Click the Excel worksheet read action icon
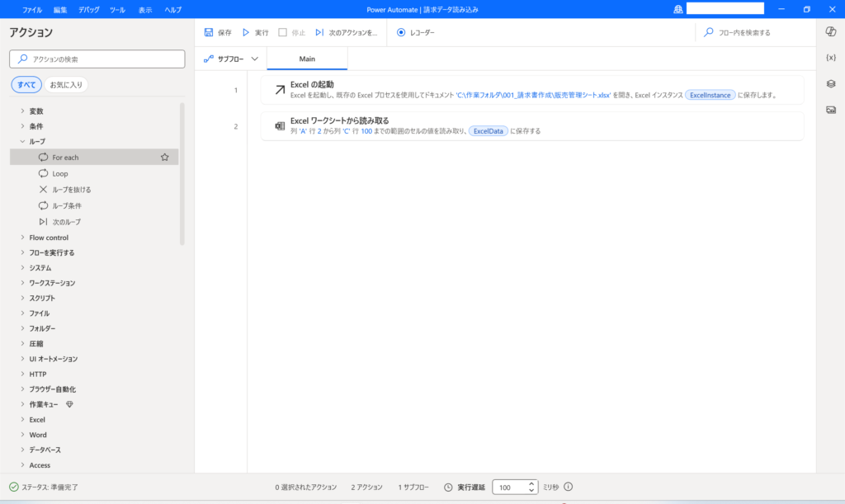Screen dimensions: 845x504 click(x=280, y=126)
